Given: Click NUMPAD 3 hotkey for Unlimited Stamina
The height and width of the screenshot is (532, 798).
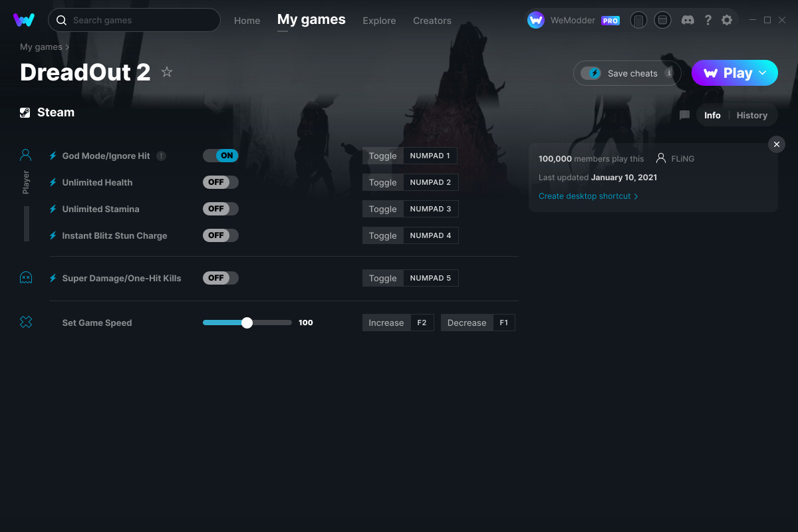Looking at the screenshot, I should point(430,209).
